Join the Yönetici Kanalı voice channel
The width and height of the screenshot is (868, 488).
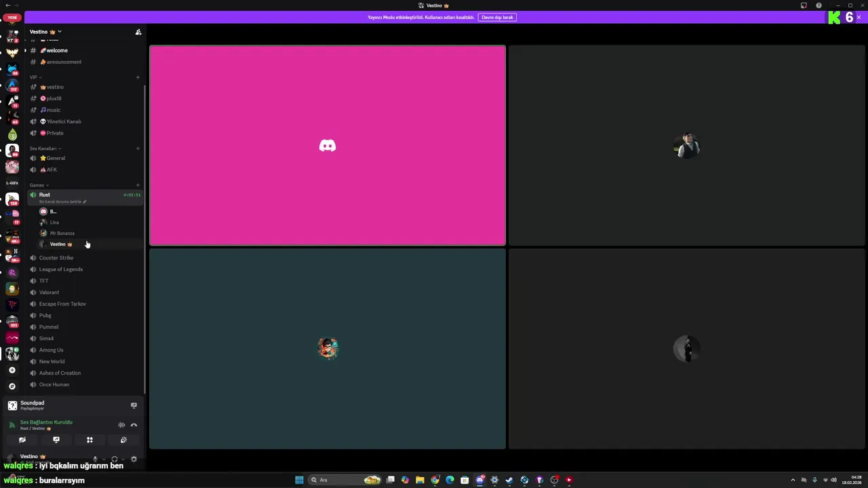coord(85,121)
